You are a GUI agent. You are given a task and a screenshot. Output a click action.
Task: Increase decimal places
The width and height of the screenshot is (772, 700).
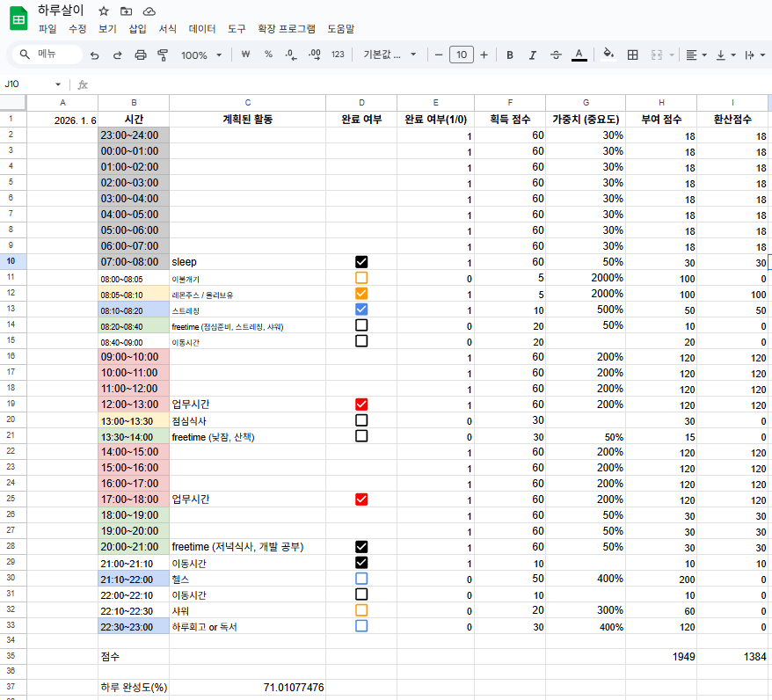[315, 55]
